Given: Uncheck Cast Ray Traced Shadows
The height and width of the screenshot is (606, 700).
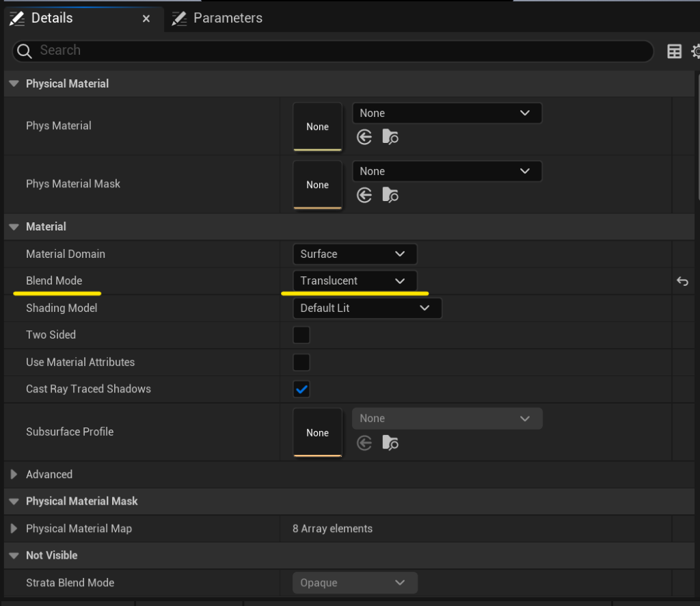Looking at the screenshot, I should pos(301,389).
